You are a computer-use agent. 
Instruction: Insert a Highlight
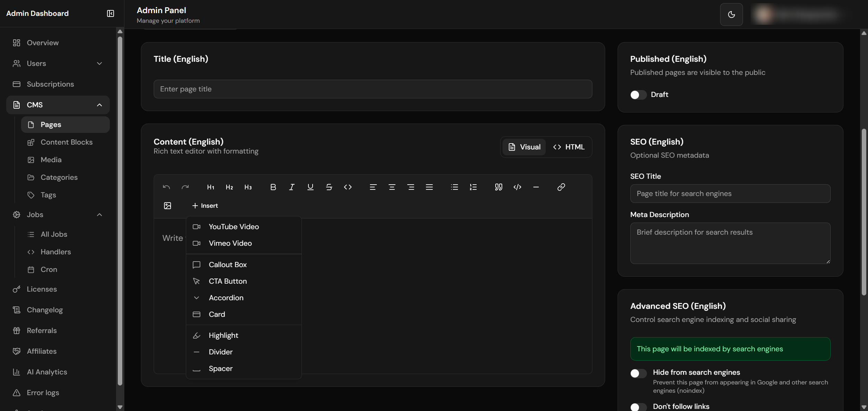tap(244, 335)
